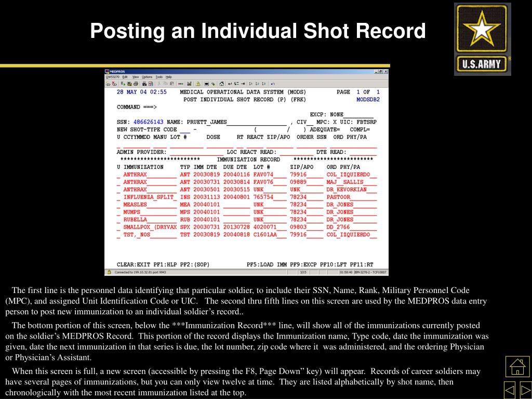Click the DTE READ entry field
Screen dimensions: 532x399
click(363, 152)
